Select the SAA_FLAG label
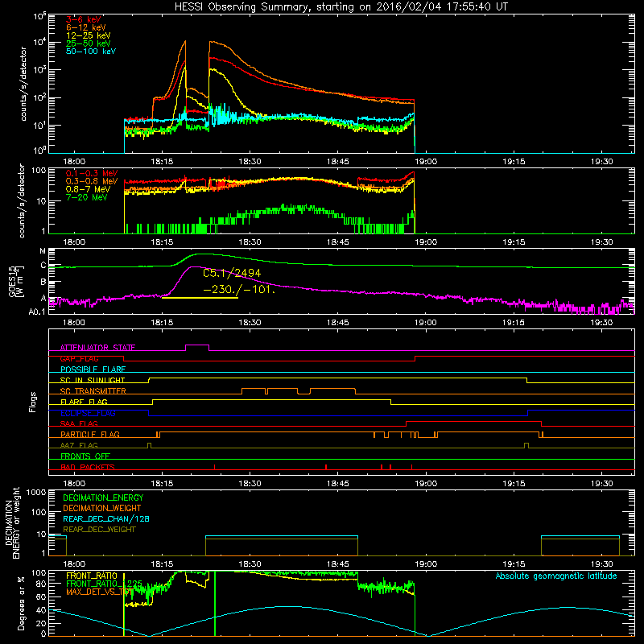This screenshot has height=644, width=644. [79, 423]
